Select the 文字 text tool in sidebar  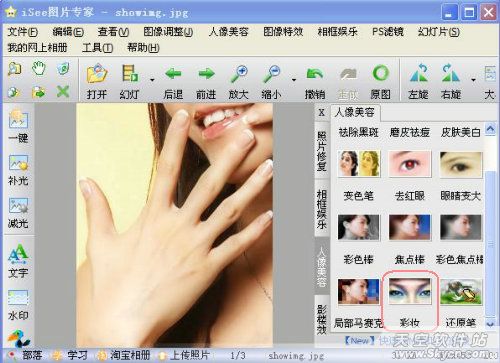18,261
